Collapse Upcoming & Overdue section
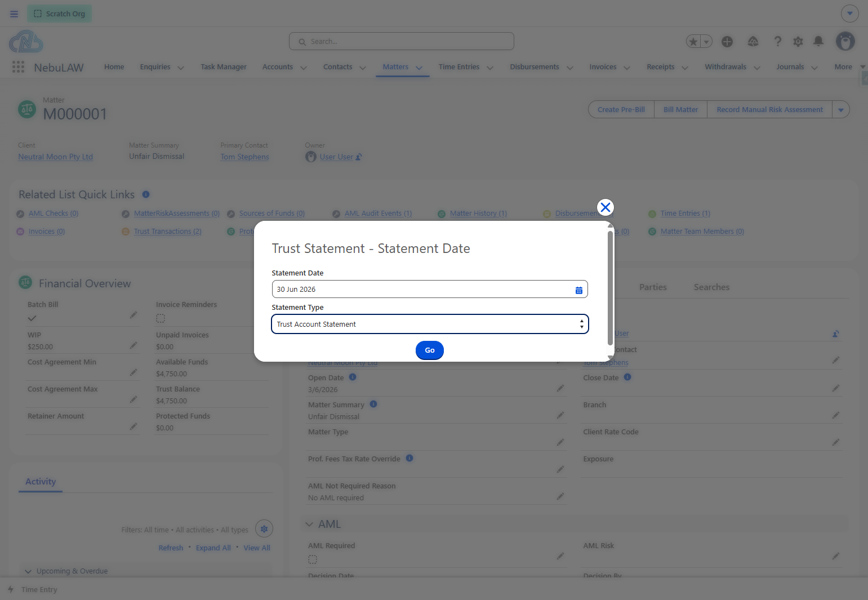The image size is (868, 600). click(x=28, y=571)
